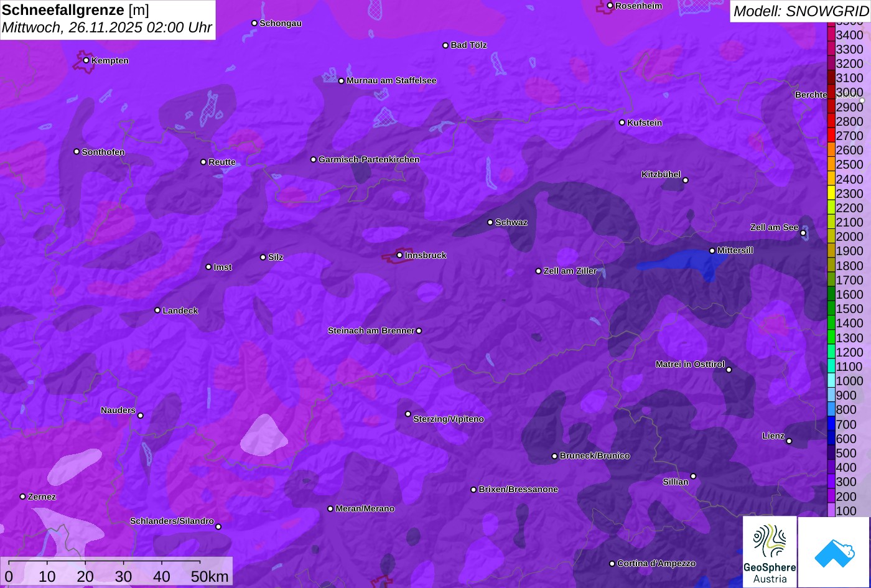This screenshot has width=871, height=588.
Task: Click the Reutte marker dot
Action: pyautogui.click(x=203, y=162)
